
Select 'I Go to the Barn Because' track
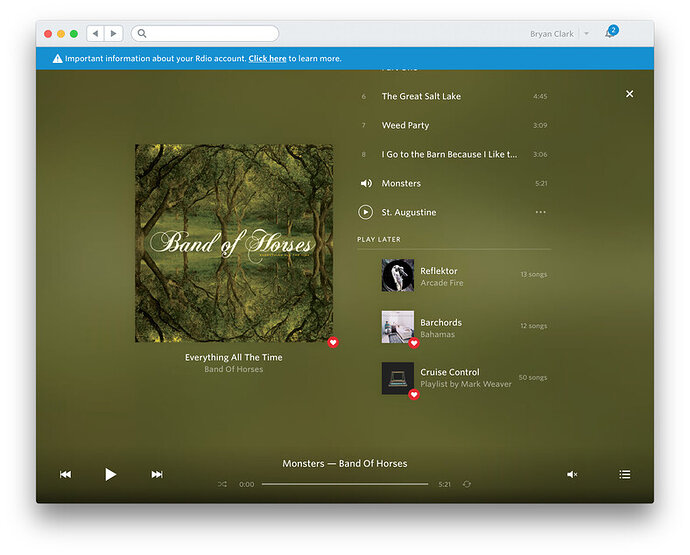pyautogui.click(x=449, y=154)
